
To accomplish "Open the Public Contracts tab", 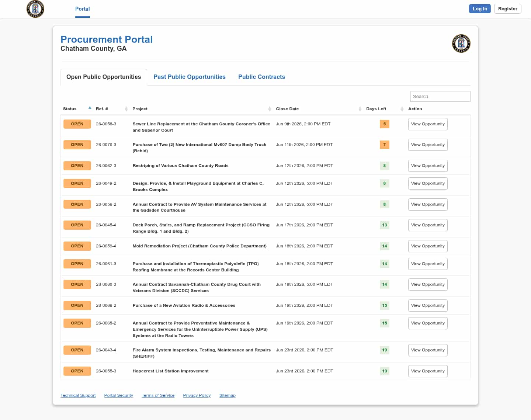I will pos(261,77).
